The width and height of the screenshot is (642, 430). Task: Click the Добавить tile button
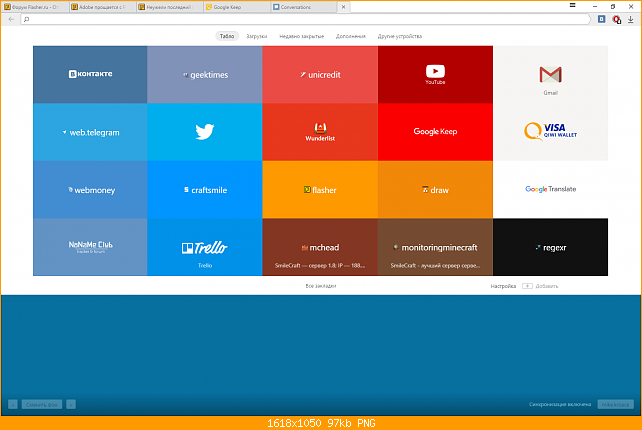tap(540, 286)
